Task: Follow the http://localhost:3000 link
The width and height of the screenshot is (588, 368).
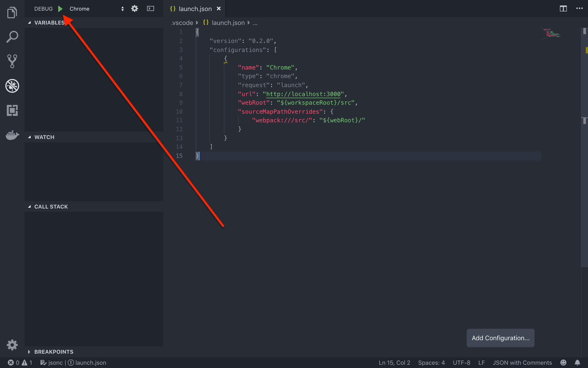Action: coord(304,94)
